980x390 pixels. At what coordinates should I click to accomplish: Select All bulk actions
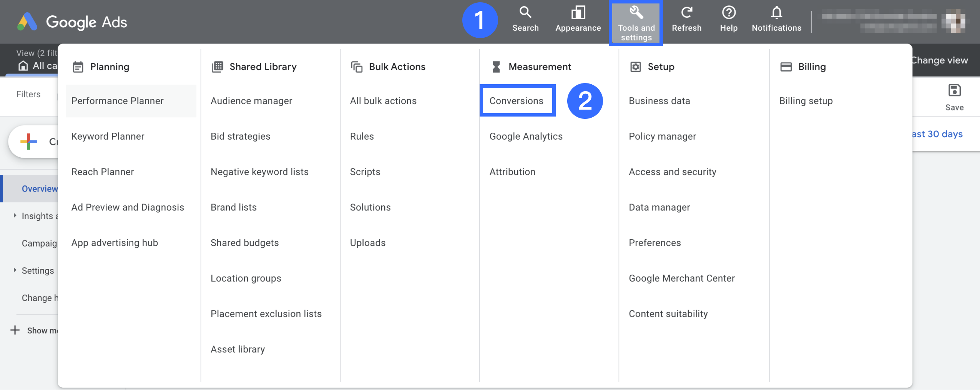tap(383, 101)
